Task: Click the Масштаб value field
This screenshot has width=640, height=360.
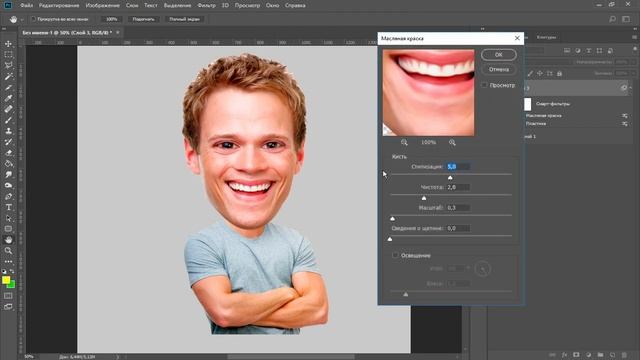Action: (x=458, y=208)
